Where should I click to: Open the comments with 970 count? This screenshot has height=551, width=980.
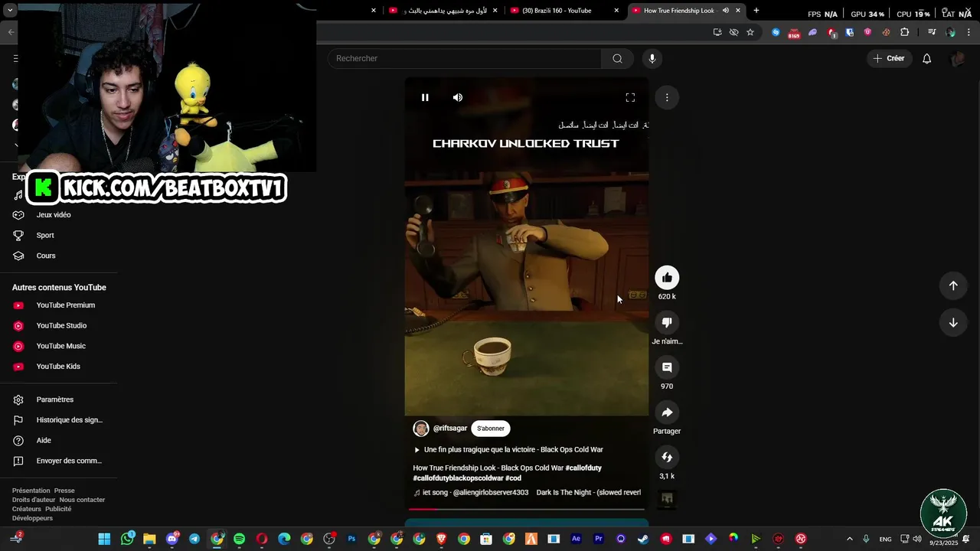click(x=667, y=367)
